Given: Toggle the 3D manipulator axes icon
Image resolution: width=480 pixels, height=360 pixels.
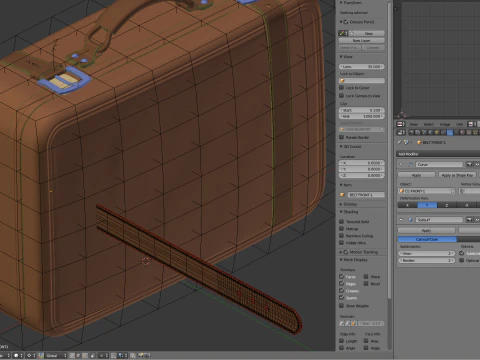Looking at the screenshot, I should click(41, 356).
